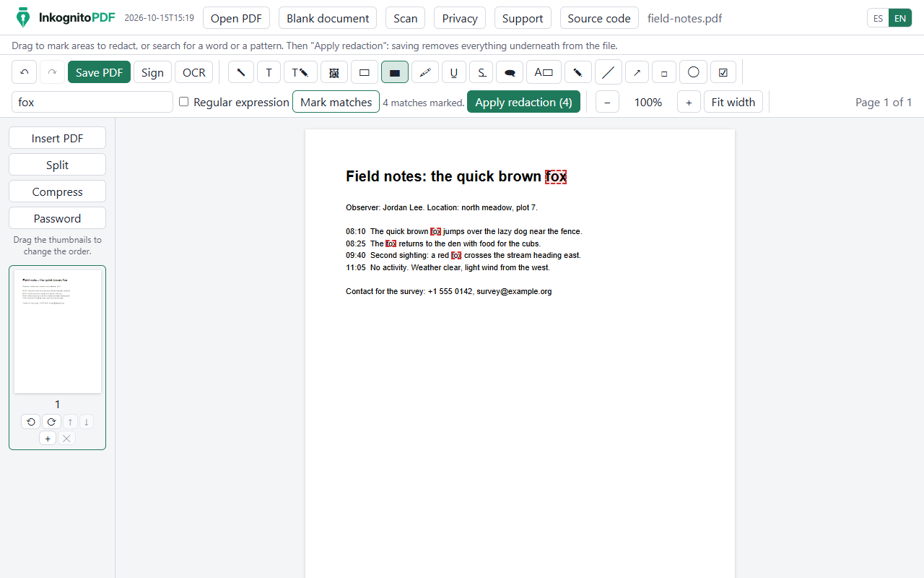Select the arrow drawing tool
This screenshot has width=924, height=578.
[x=637, y=72]
